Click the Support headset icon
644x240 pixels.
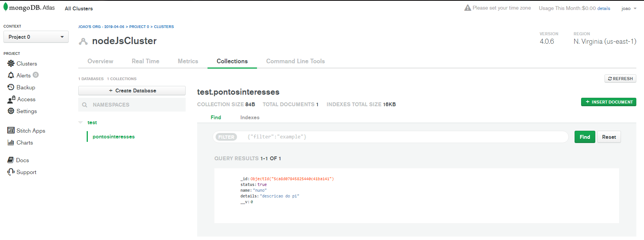pyautogui.click(x=11, y=172)
